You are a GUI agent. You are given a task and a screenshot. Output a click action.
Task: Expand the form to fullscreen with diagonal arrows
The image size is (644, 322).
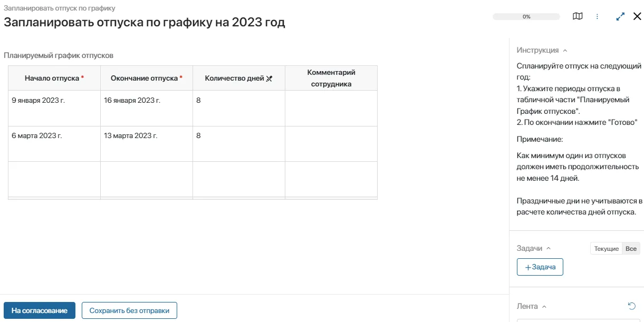[620, 16]
